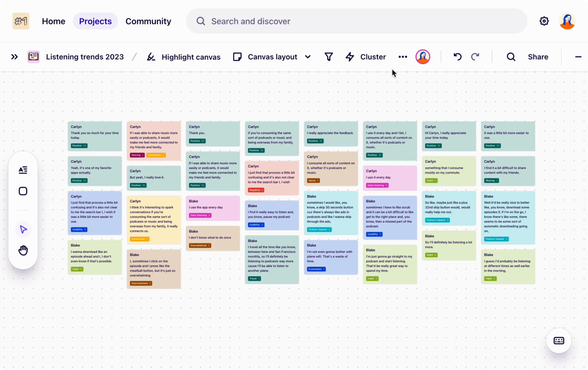Activate the pointer select tool
The image size is (588, 370).
(23, 230)
